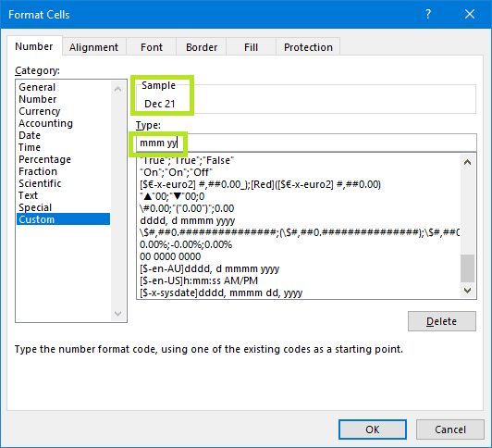The width and height of the screenshot is (492, 448).
Task: Confirm with the OK button
Action: pos(373,429)
